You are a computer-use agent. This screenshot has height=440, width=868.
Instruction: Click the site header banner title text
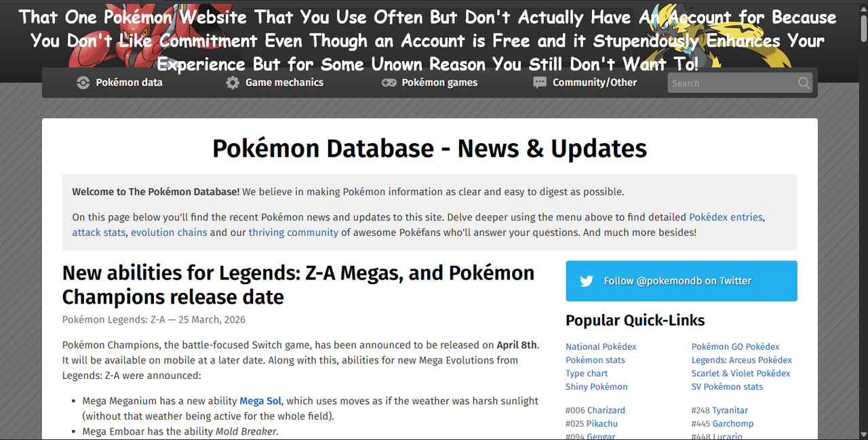427,40
